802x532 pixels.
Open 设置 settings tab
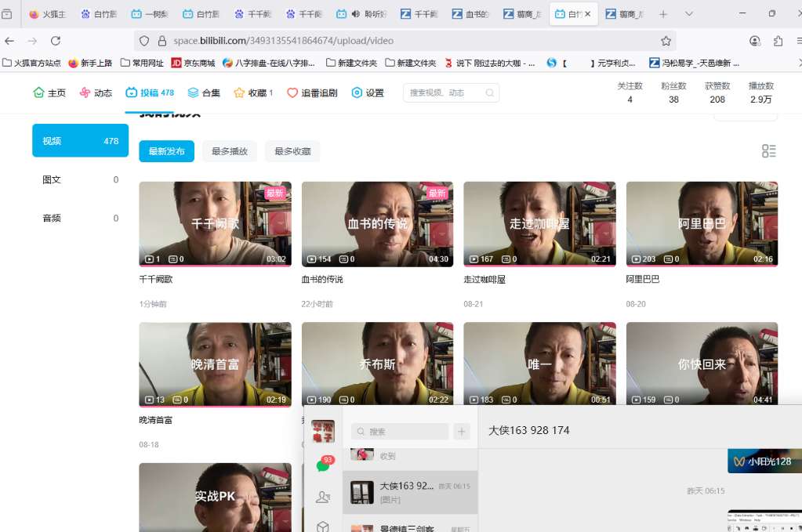[x=368, y=92]
